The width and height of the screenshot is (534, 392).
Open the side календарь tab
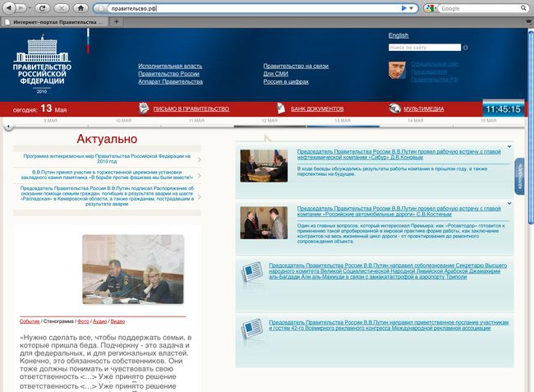[x=520, y=177]
